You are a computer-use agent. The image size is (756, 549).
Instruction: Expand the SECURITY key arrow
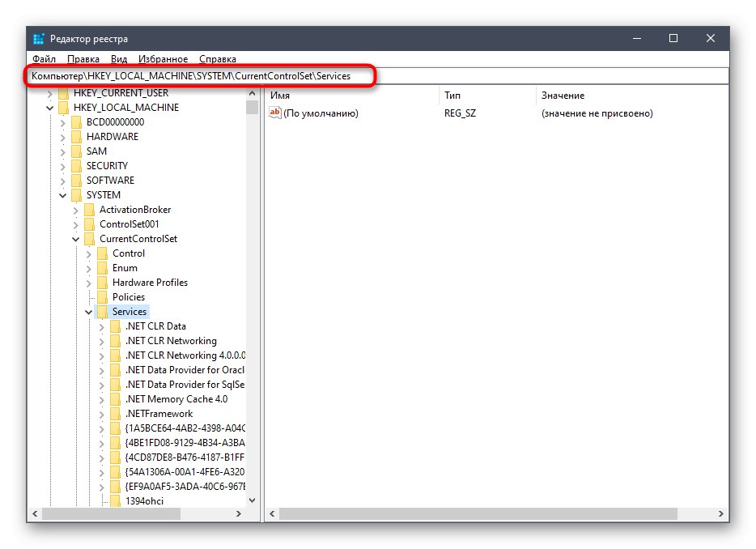point(62,167)
